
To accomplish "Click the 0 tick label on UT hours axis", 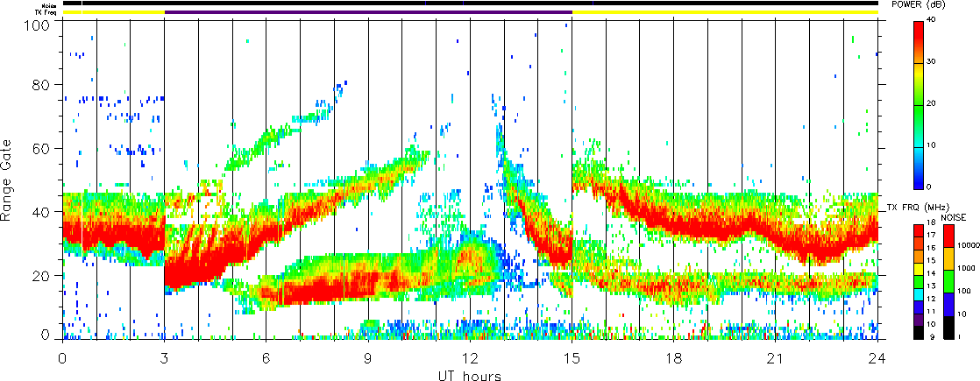I will 62,358.
